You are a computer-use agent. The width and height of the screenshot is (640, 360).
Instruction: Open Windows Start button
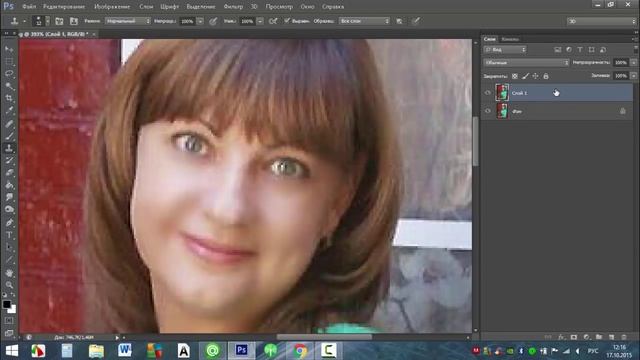[x=12, y=351]
